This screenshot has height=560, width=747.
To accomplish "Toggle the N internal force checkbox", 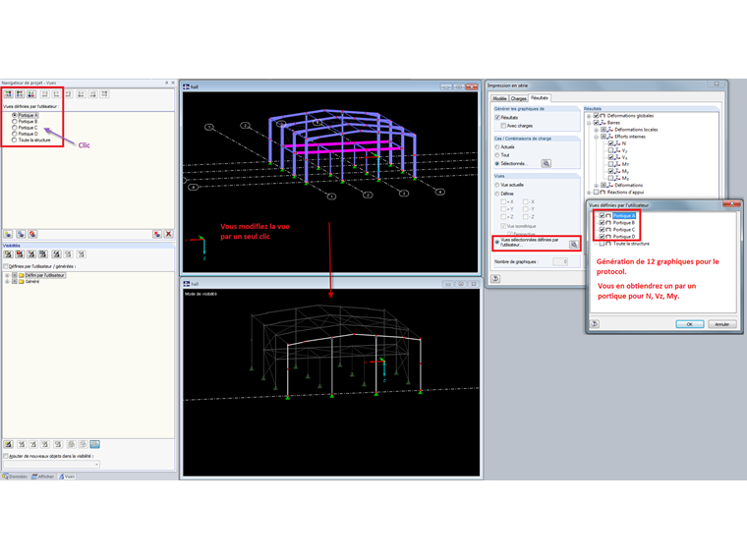I will pos(610,143).
